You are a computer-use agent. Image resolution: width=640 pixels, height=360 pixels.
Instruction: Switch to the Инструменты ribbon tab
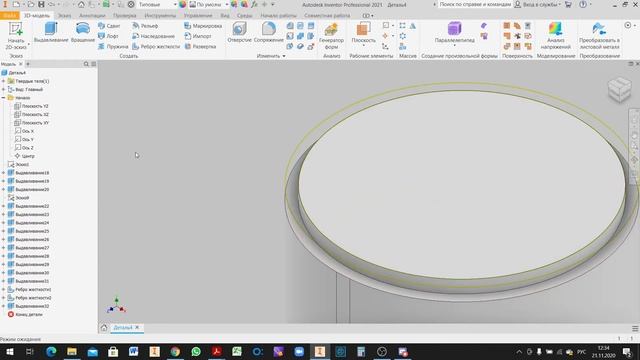click(x=160, y=16)
